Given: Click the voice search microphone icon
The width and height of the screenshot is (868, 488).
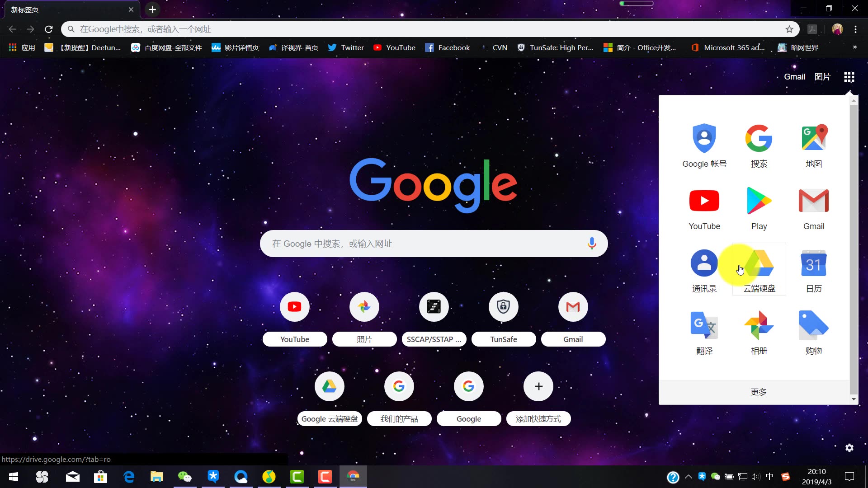Looking at the screenshot, I should coord(591,244).
